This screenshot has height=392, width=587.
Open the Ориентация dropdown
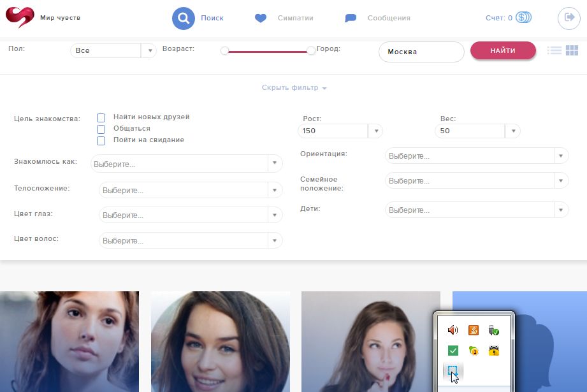[x=477, y=156]
